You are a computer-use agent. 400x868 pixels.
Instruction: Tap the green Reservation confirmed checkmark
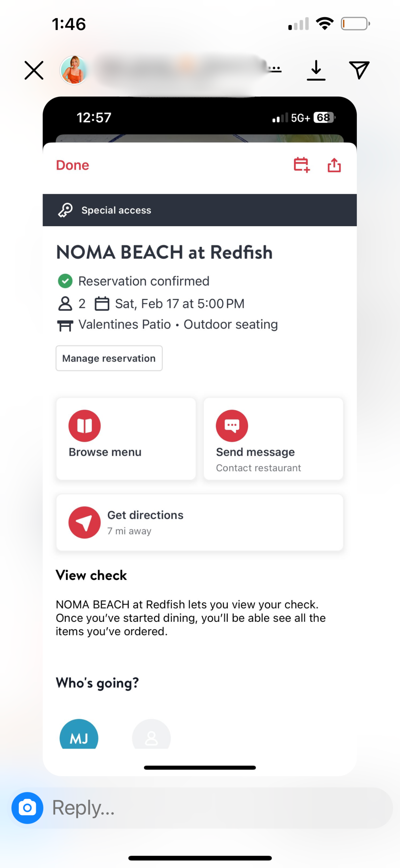(65, 281)
